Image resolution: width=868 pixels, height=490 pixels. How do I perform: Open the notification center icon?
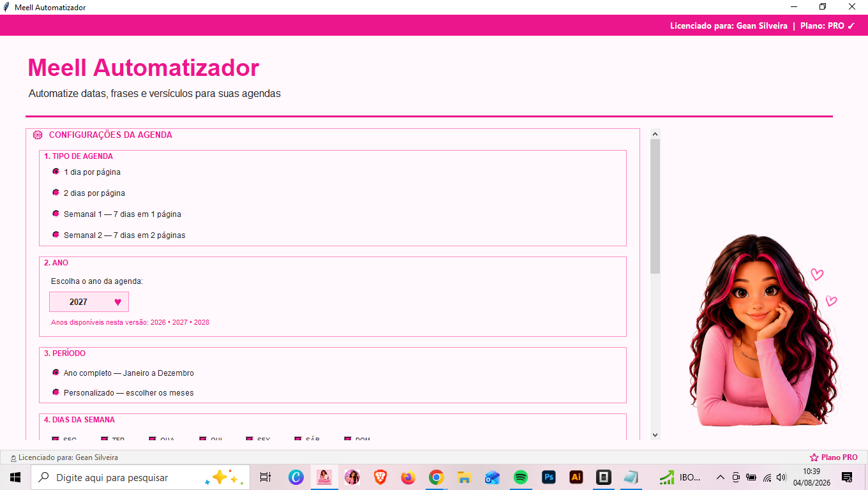tap(847, 477)
